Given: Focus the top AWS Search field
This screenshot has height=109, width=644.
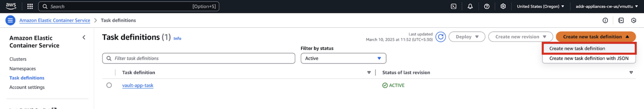Looking at the screenshot, I should [x=129, y=6].
